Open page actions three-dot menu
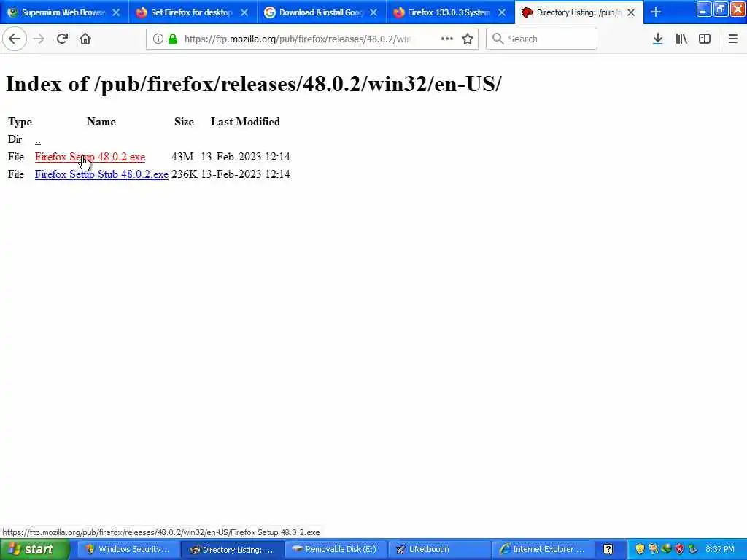Image resolution: width=747 pixels, height=560 pixels. tap(447, 39)
